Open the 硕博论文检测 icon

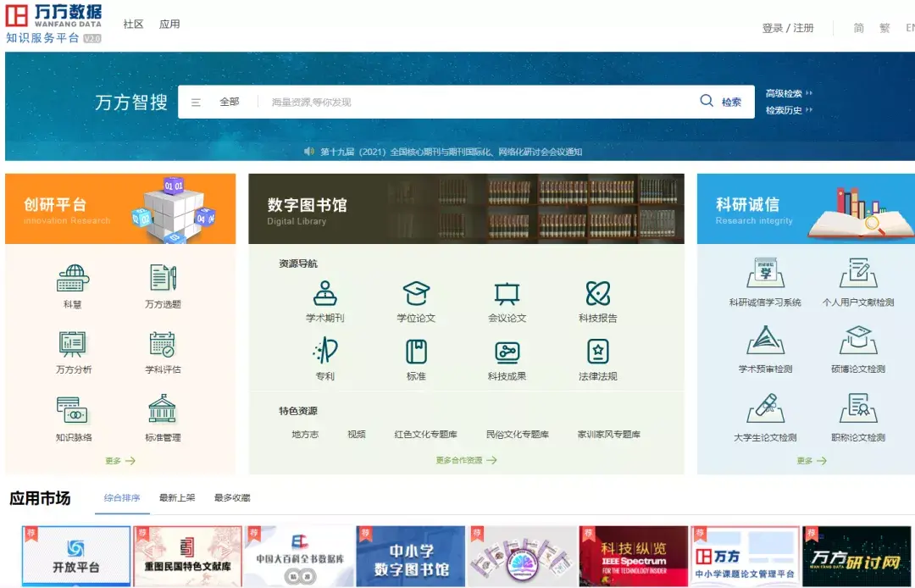point(858,340)
